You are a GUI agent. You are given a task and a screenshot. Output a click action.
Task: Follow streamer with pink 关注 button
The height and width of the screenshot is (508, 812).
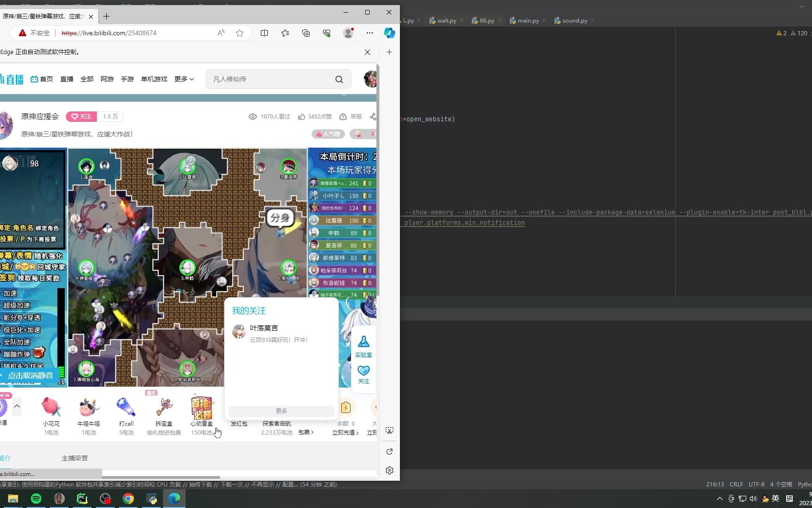tap(81, 117)
